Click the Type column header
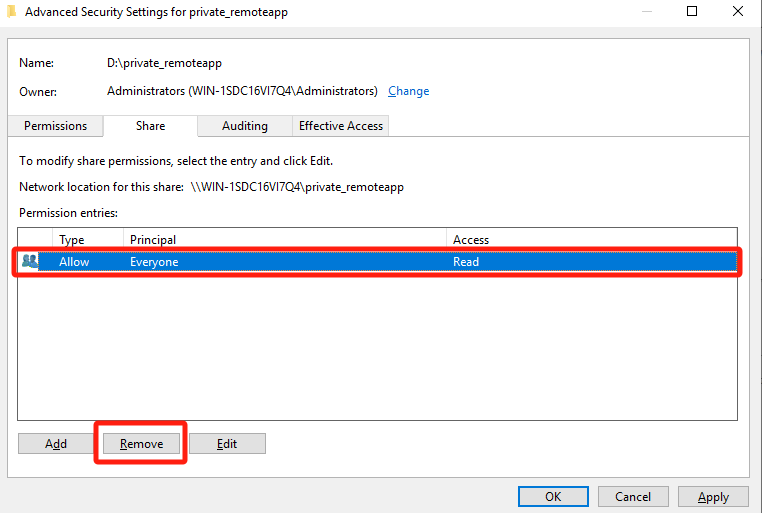Image resolution: width=762 pixels, height=513 pixels. click(72, 240)
